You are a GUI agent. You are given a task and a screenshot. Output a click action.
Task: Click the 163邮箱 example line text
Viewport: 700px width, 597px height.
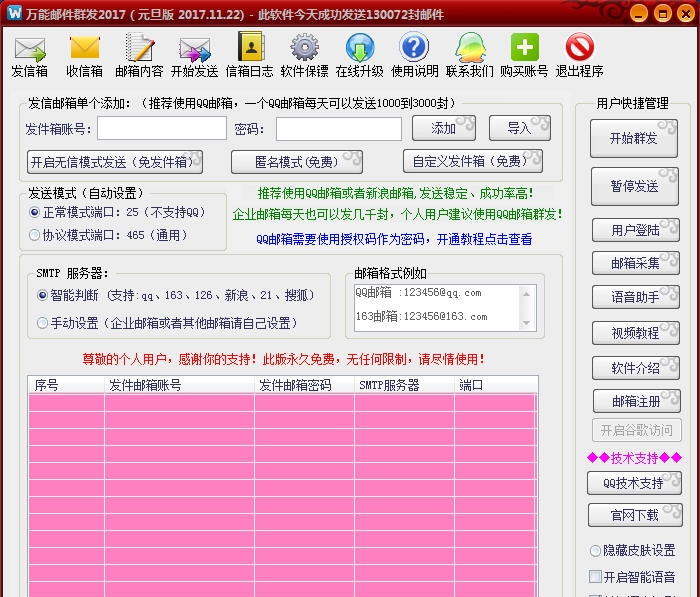point(421,316)
